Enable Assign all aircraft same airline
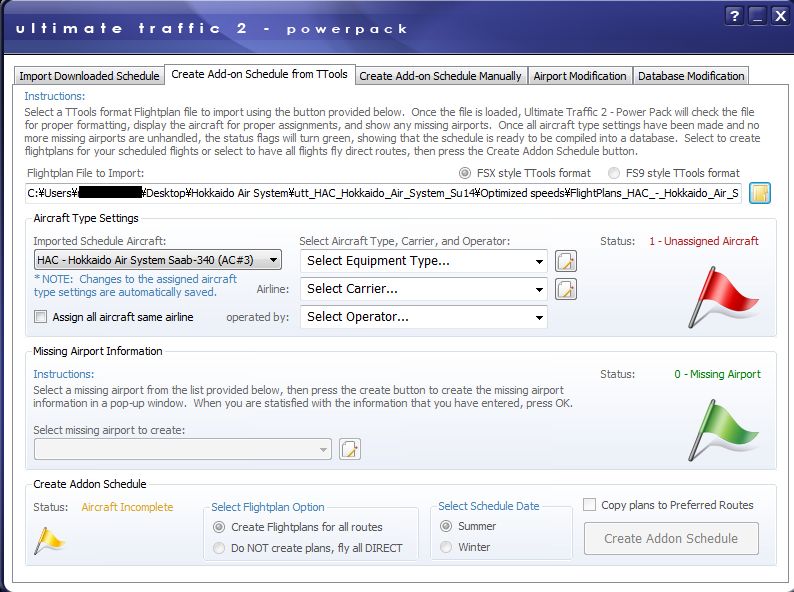 [x=114, y=317]
